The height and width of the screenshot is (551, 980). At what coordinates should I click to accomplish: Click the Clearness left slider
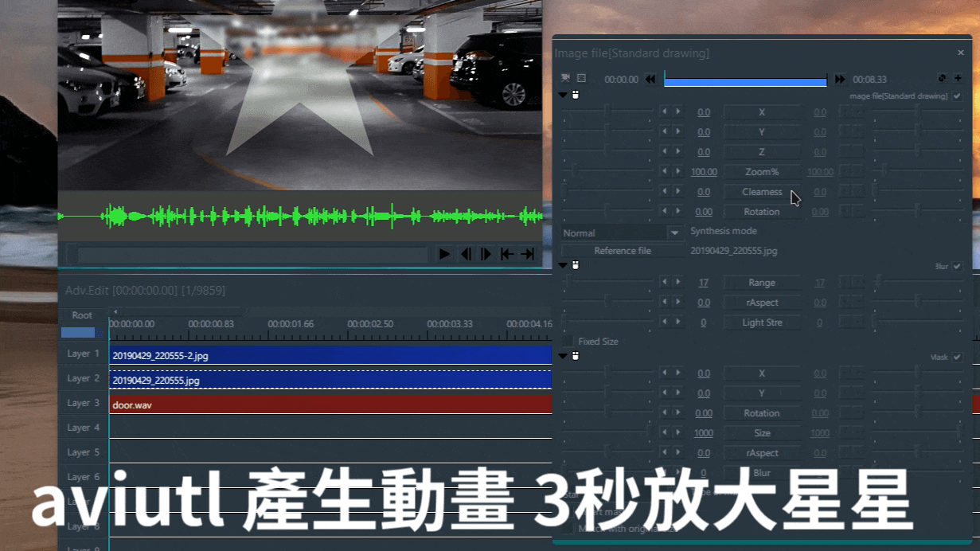coord(607,191)
